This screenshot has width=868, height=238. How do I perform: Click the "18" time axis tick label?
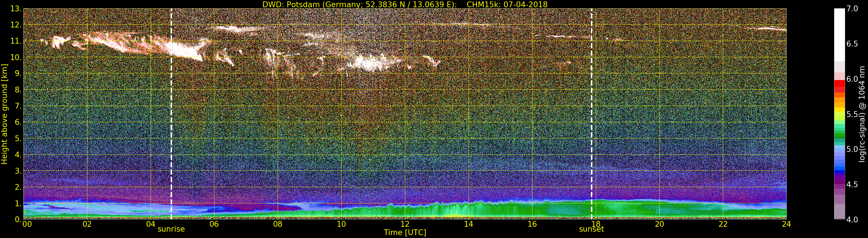596,224
